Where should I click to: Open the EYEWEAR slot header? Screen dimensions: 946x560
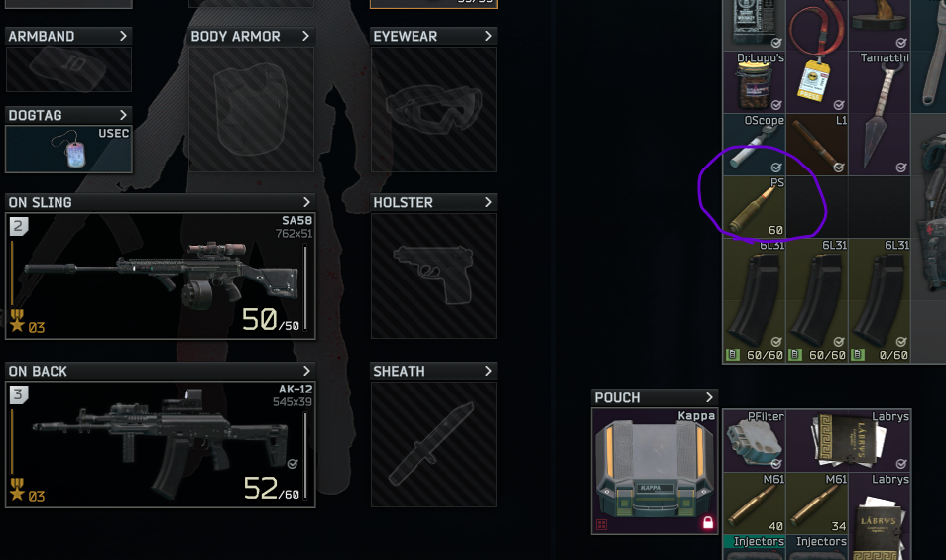pos(433,36)
